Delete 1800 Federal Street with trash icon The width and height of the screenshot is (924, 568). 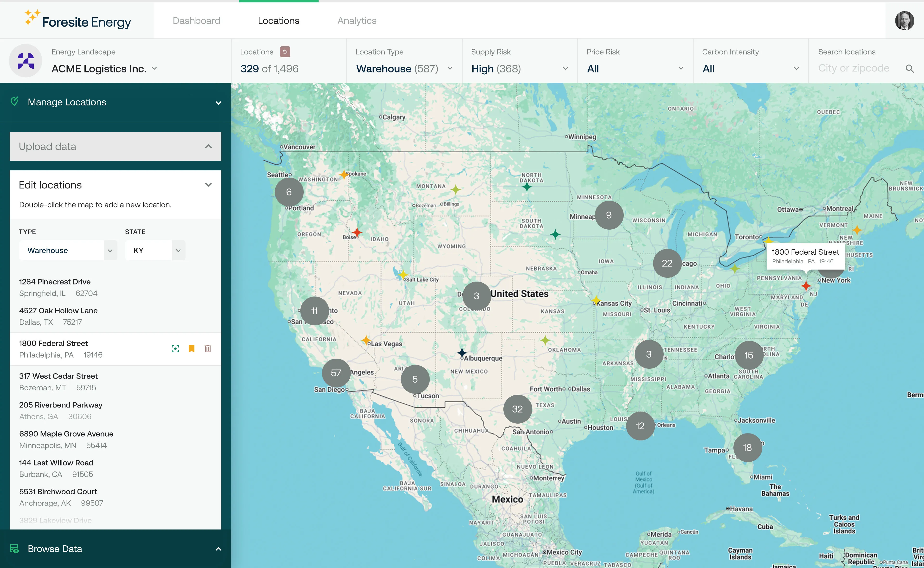[x=208, y=349]
